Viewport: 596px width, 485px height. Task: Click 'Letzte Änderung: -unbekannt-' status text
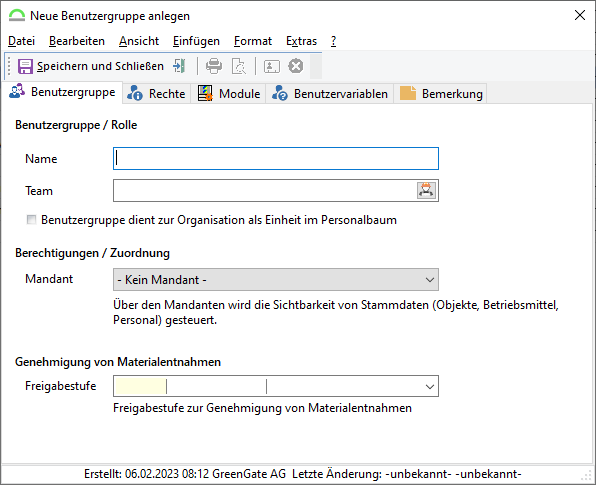tap(371, 474)
